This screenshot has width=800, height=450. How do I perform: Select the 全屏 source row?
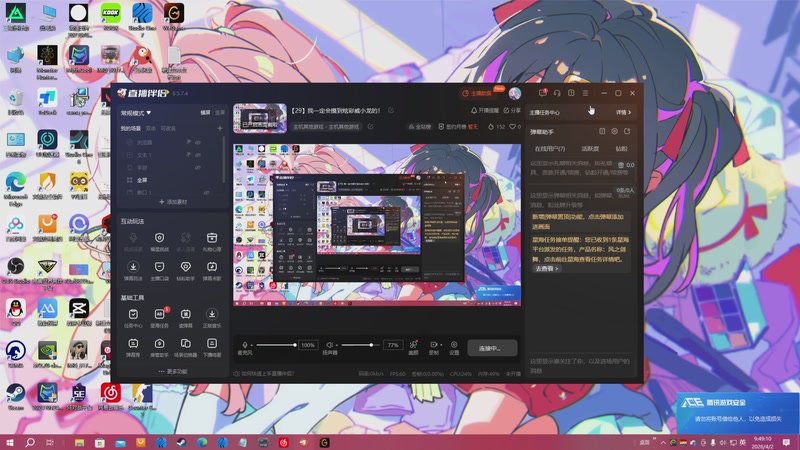click(172, 180)
